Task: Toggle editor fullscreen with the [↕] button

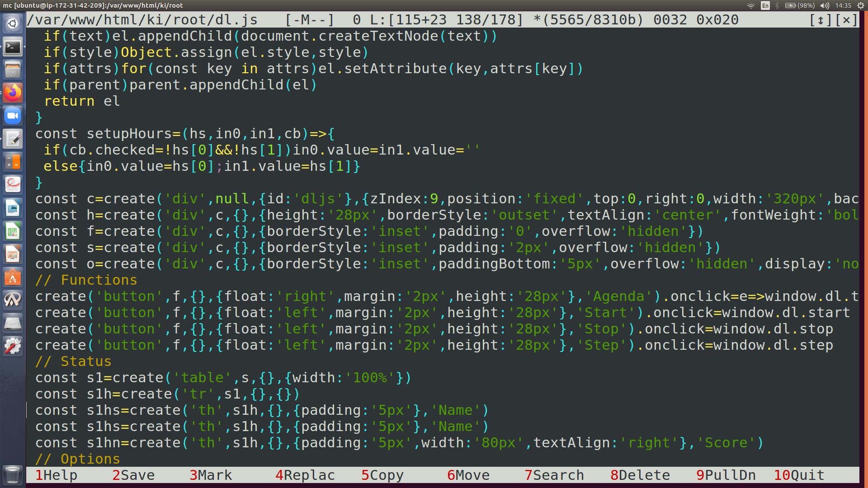Action: click(820, 20)
